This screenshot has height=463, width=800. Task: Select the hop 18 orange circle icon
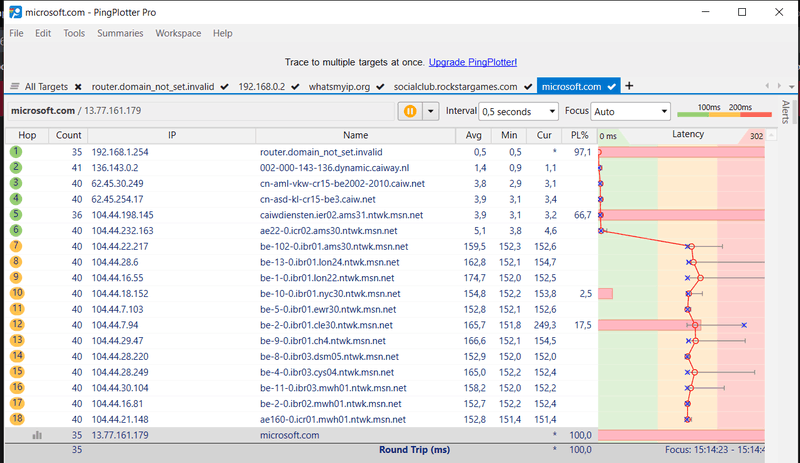[17, 419]
